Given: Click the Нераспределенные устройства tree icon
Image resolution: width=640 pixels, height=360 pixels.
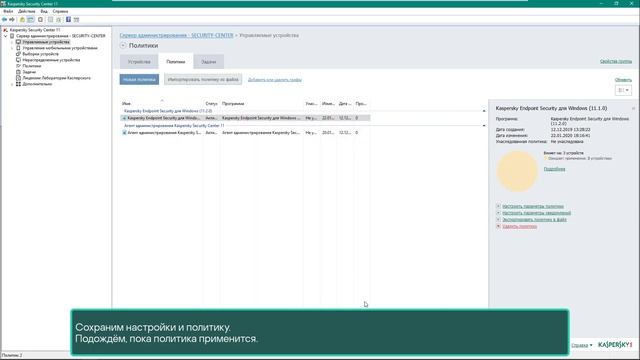Looking at the screenshot, I should 18,60.
